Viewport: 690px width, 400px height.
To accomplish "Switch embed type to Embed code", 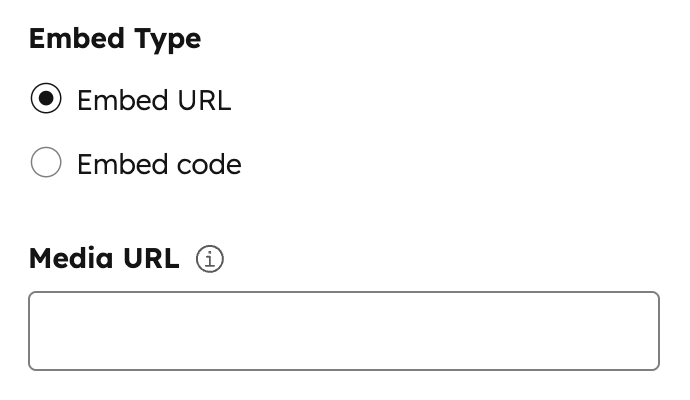I will (46, 163).
